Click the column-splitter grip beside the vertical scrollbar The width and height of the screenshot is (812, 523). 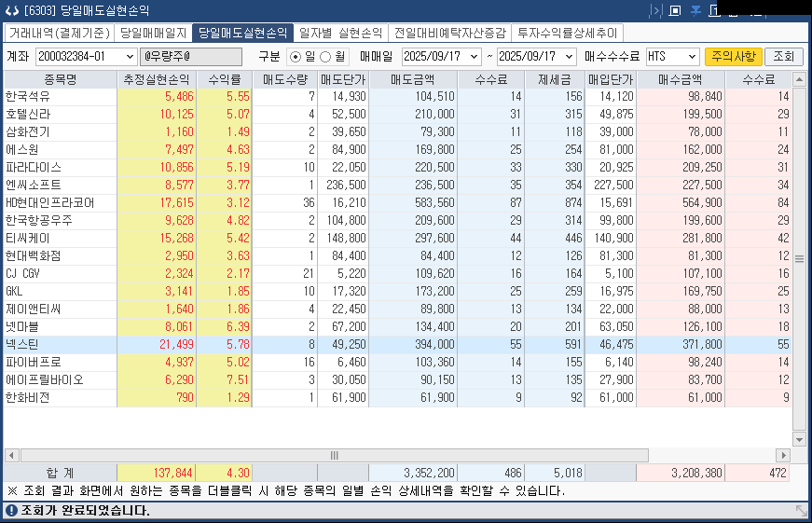[x=799, y=259]
